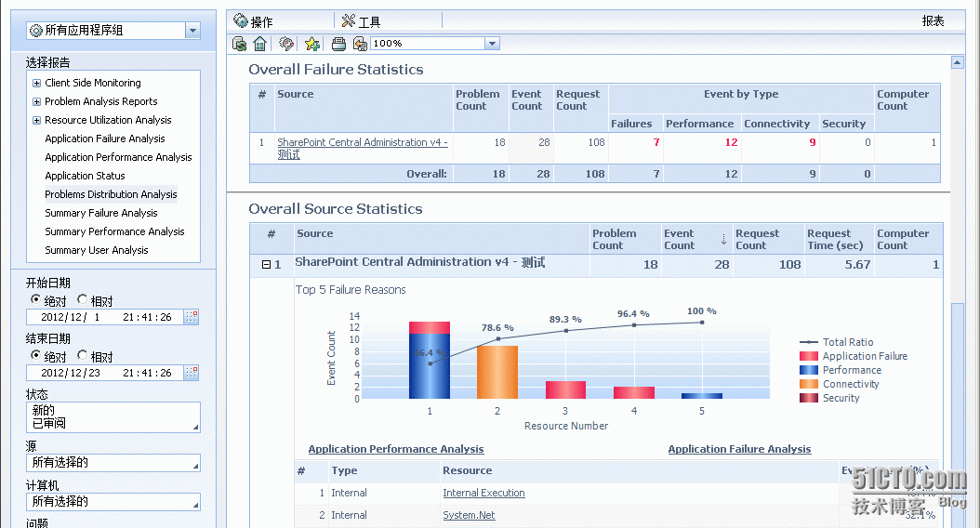Collapse row 1 in Overall Source Statistics
This screenshot has width=980, height=528.
(266, 265)
